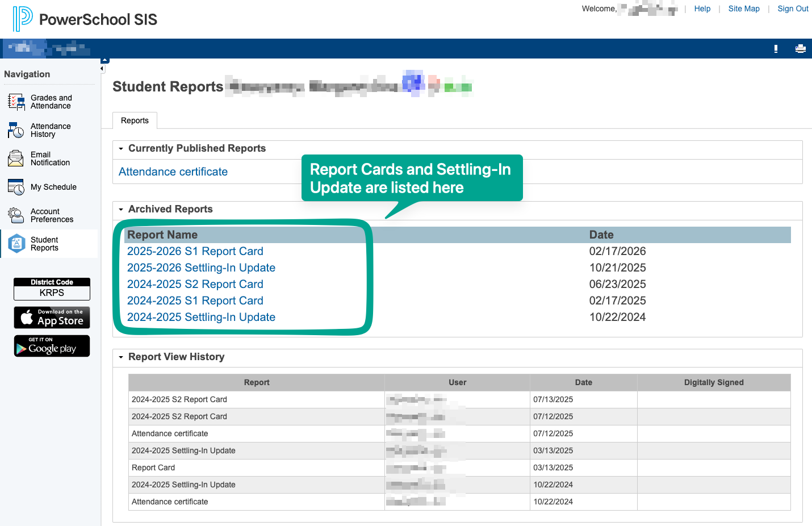Collapse the Report View History section
Image resolution: width=812 pixels, height=526 pixels.
(121, 357)
